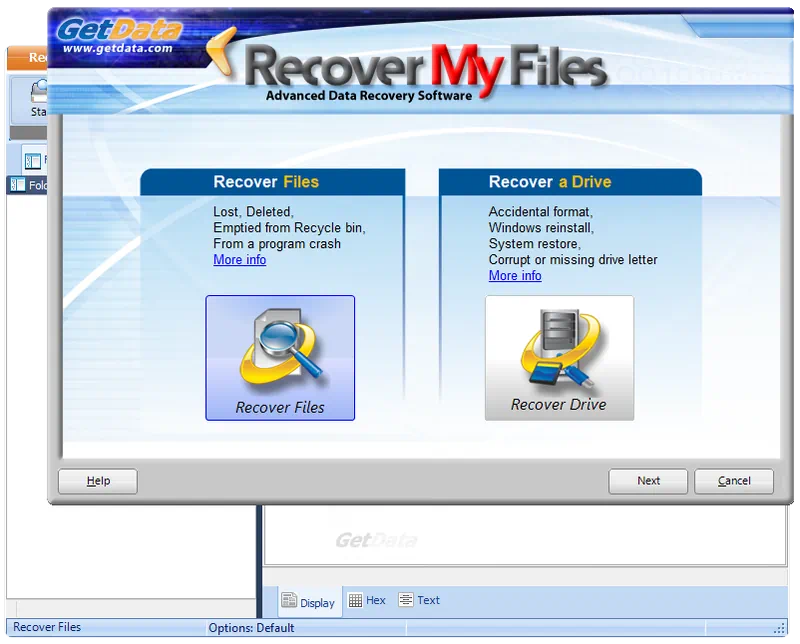Open the Text view tab
The height and width of the screenshot is (644, 800).
click(419, 600)
